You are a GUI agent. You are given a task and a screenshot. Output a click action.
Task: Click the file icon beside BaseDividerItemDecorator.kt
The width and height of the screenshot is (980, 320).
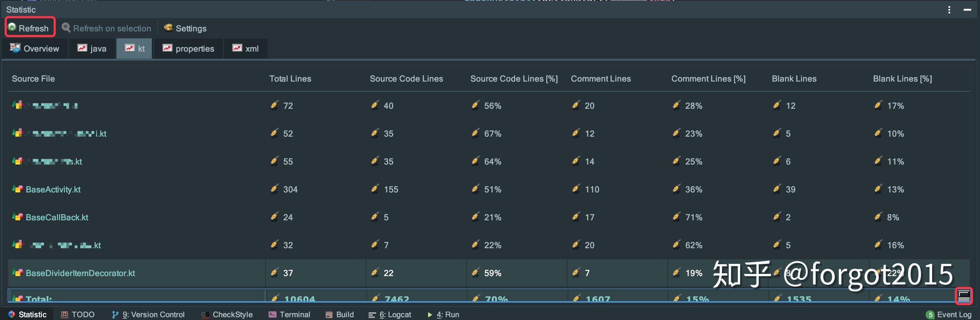click(17, 273)
